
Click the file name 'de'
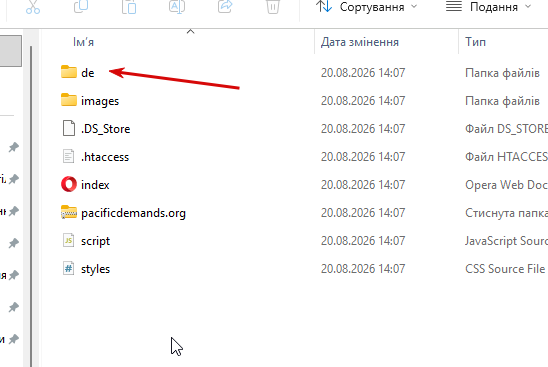point(87,73)
